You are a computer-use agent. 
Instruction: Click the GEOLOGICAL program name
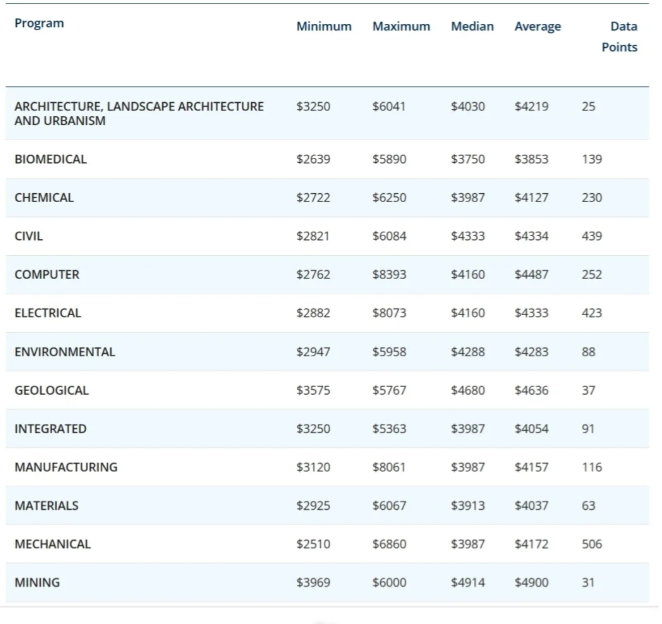[x=51, y=390]
